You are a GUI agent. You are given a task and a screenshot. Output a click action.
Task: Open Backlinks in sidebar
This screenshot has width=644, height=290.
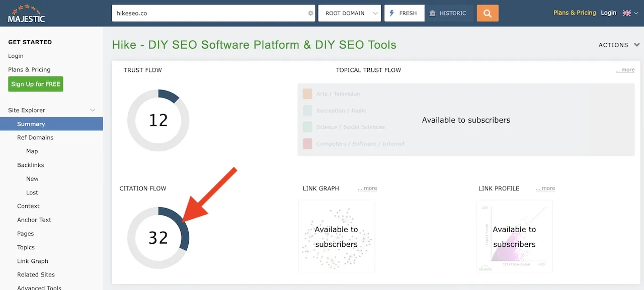31,165
